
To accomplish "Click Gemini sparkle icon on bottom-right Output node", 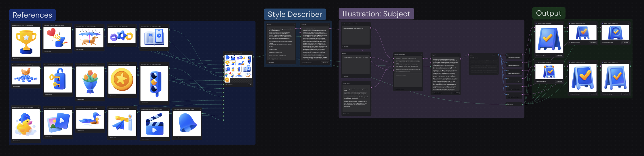I will click(x=603, y=62).
